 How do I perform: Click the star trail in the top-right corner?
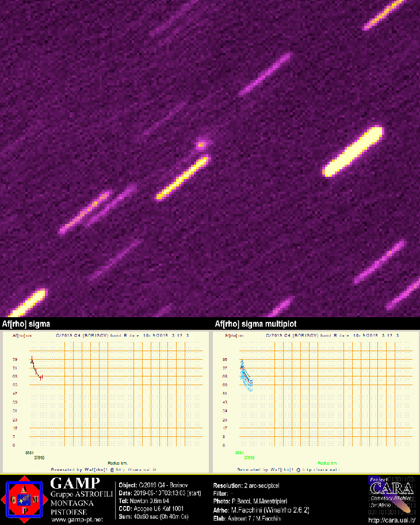click(383, 14)
